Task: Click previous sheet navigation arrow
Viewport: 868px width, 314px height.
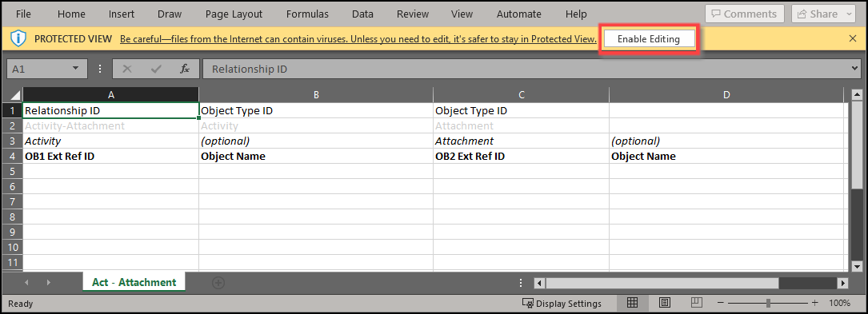Action: coord(26,283)
